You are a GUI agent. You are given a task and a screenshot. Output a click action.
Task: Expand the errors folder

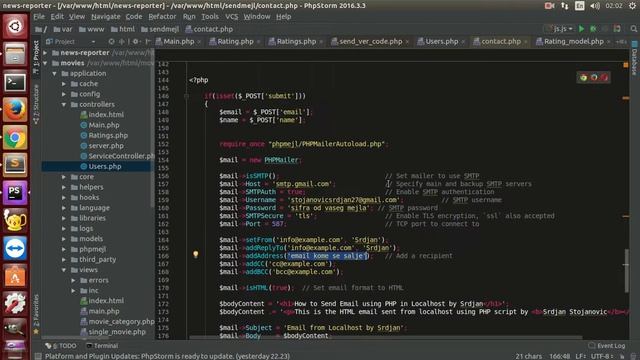(73, 280)
